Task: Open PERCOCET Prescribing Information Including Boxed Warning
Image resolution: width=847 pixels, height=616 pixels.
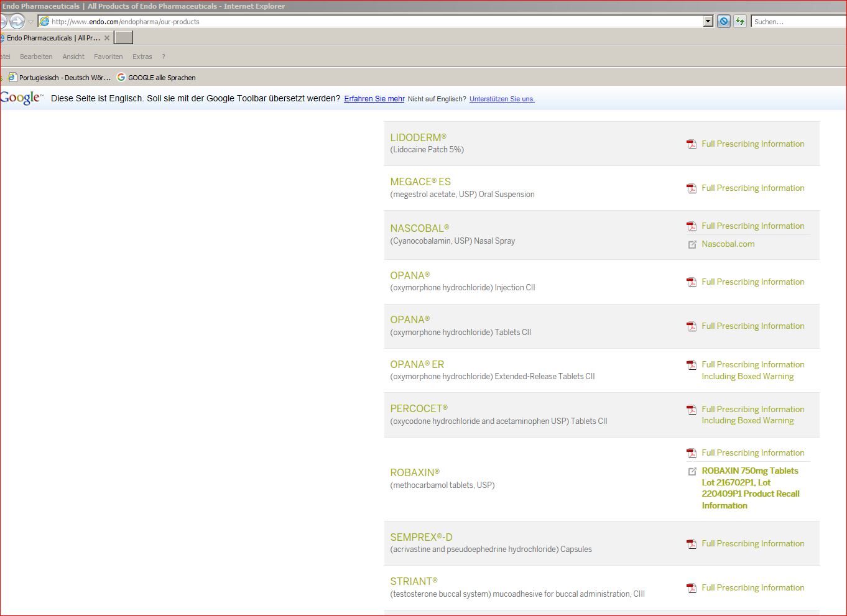Action: (x=753, y=415)
